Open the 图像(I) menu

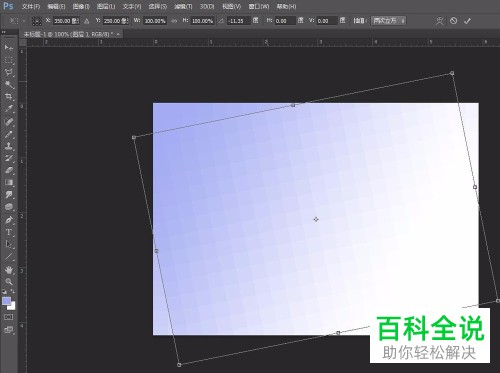click(x=81, y=7)
